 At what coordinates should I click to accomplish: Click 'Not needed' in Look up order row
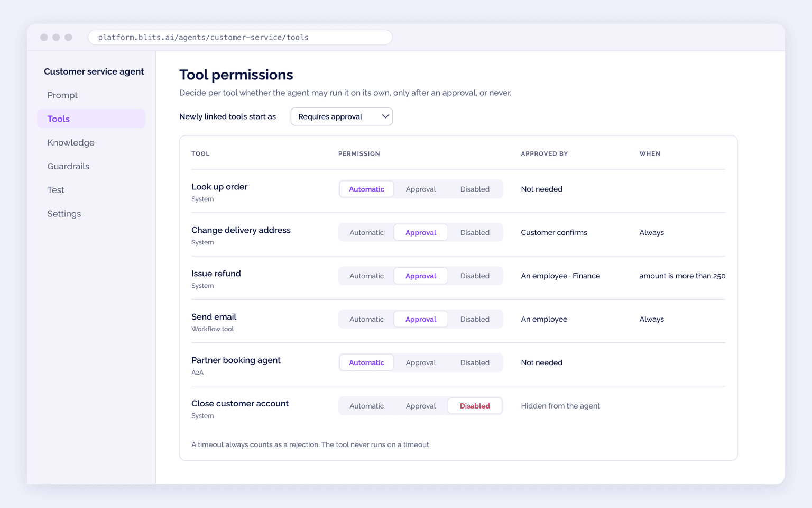541,189
